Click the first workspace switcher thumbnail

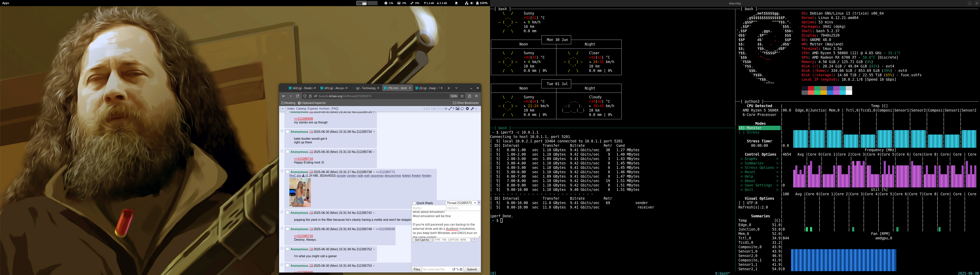[x=361, y=3]
